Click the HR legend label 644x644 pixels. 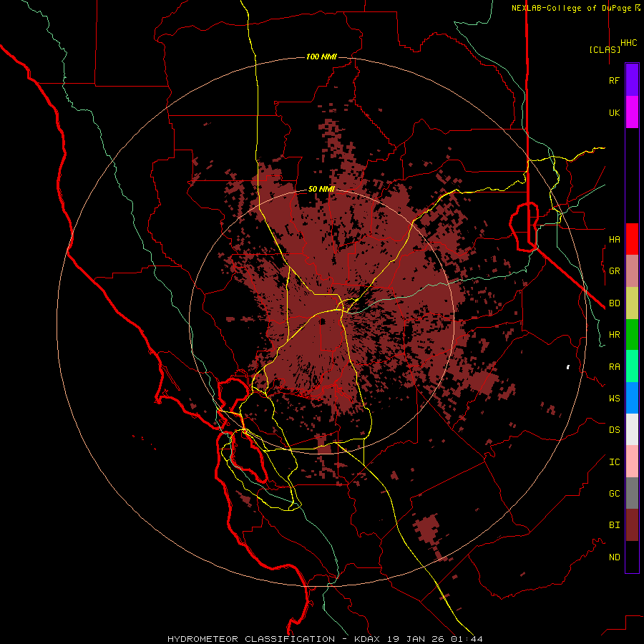[x=614, y=334]
